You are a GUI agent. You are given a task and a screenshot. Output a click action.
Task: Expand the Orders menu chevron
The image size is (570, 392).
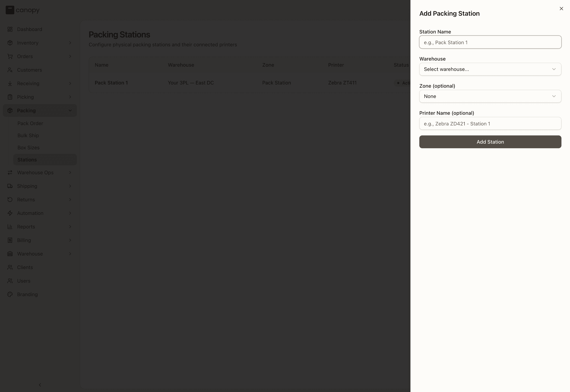(70, 56)
